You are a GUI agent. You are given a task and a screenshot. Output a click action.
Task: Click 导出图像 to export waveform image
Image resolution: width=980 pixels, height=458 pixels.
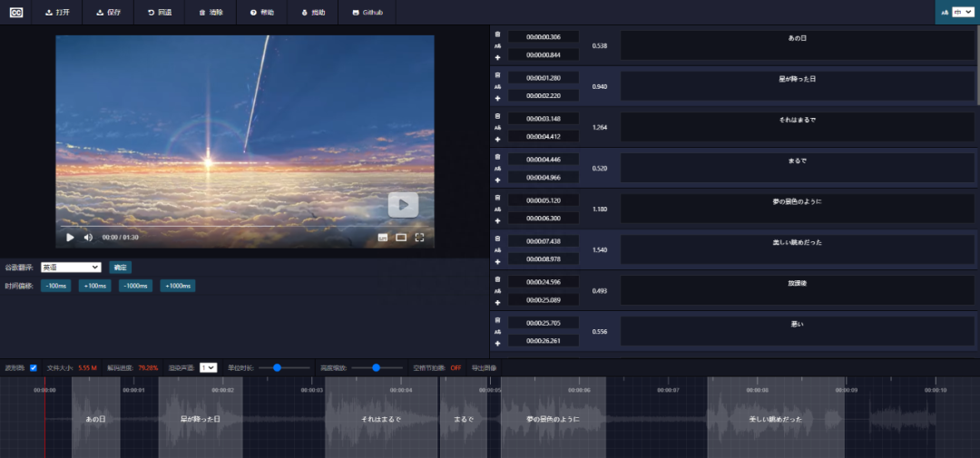click(x=484, y=368)
